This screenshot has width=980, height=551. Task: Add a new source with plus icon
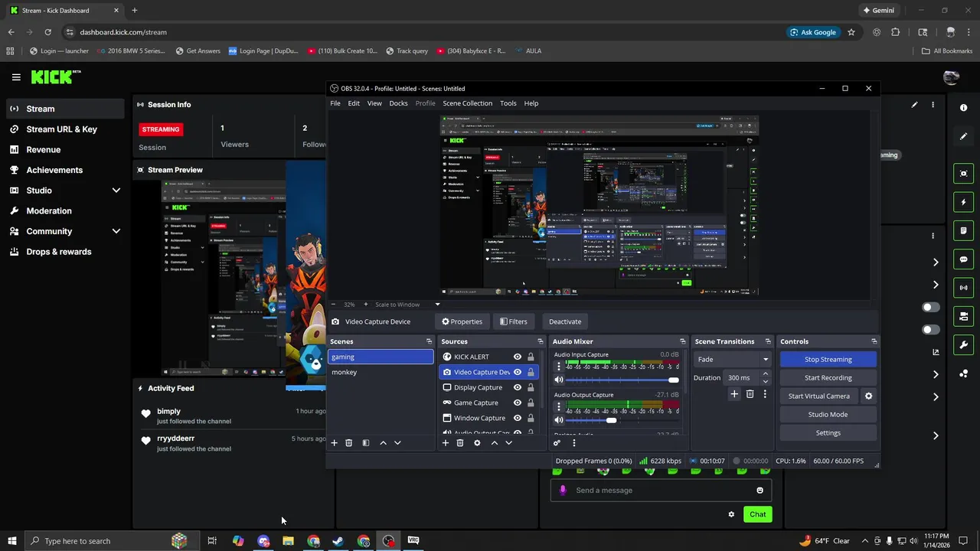click(x=446, y=443)
